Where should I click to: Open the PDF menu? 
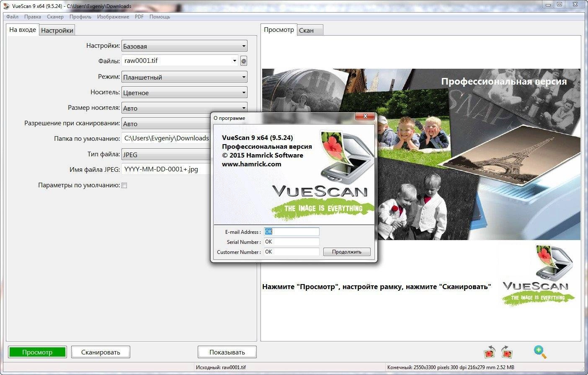139,17
